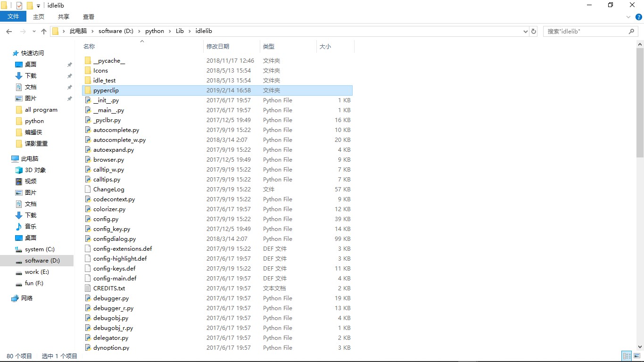Switch to details view in status bar
Image resolution: width=644 pixels, height=362 pixels.
(627, 356)
